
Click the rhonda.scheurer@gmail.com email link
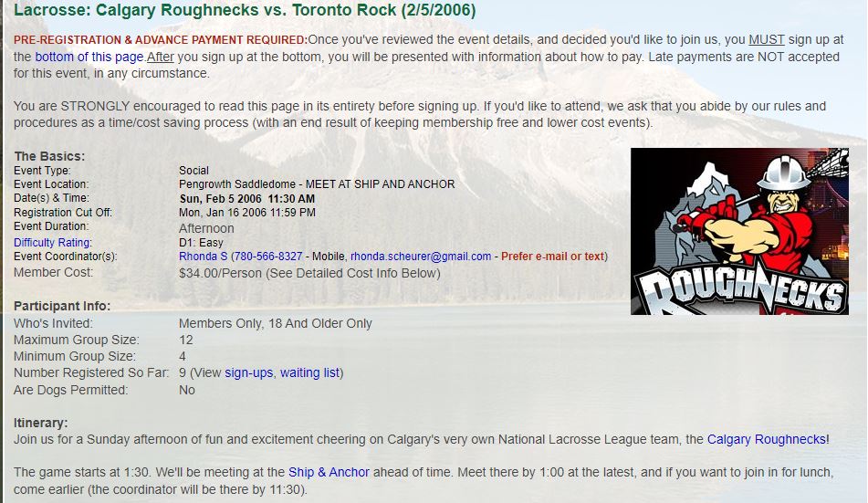(421, 256)
